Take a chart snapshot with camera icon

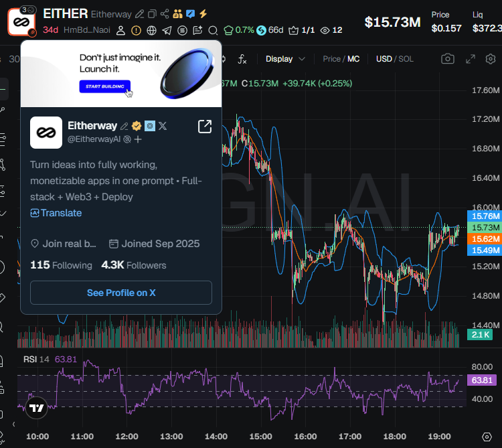click(448, 59)
